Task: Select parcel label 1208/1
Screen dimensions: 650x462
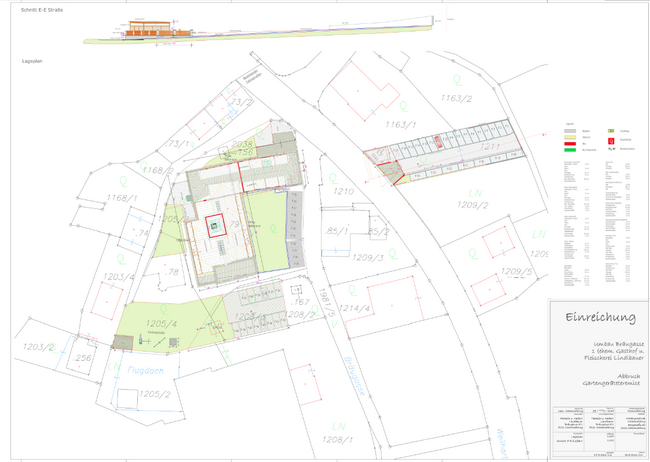Action: pos(337,439)
